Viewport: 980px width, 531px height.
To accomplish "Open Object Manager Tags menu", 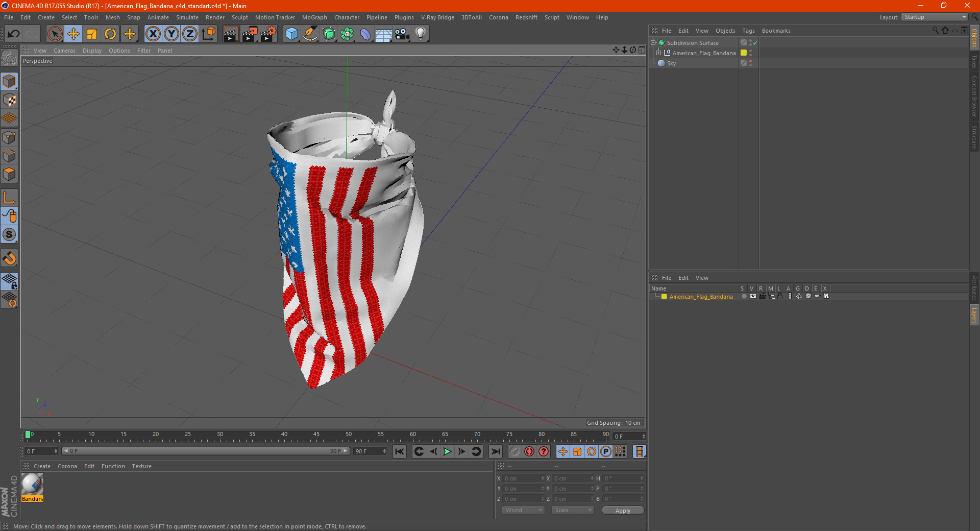I will pyautogui.click(x=748, y=31).
